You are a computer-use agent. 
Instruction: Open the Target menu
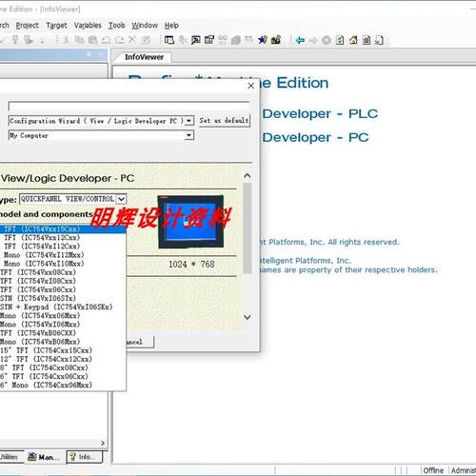tap(56, 25)
